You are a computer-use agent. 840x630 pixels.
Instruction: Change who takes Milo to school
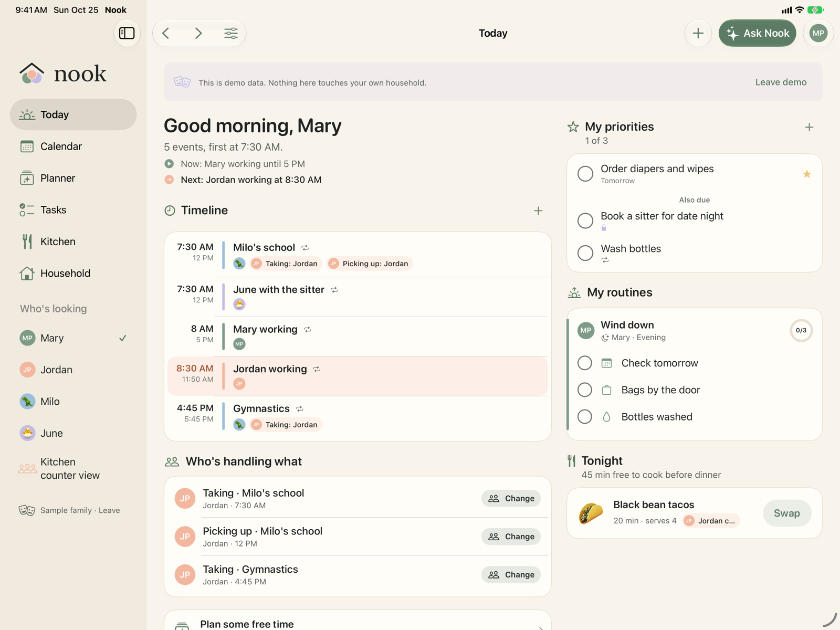511,498
